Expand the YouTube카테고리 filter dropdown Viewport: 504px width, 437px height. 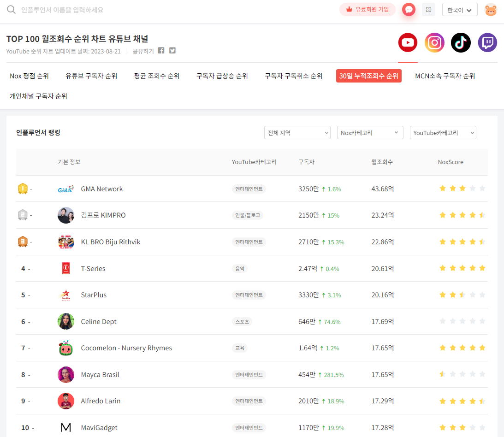tap(443, 133)
